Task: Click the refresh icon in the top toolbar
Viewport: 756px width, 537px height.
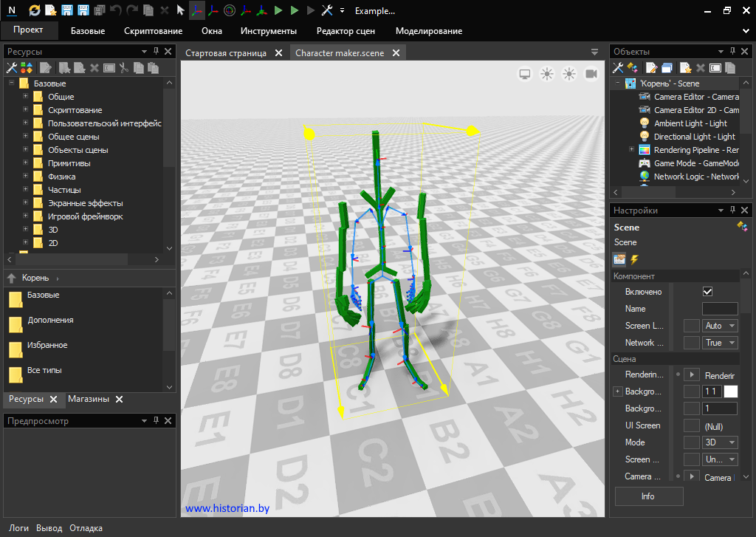Action: coord(35,10)
